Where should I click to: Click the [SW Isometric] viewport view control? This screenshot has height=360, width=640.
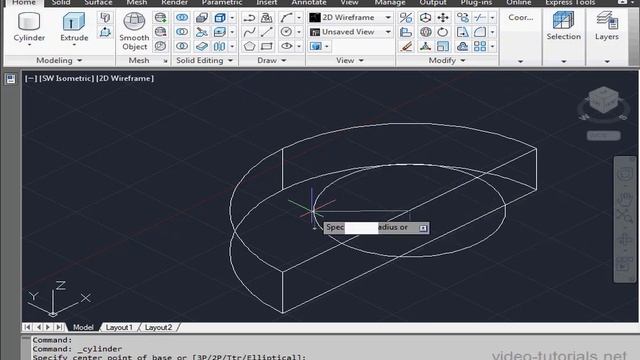67,78
